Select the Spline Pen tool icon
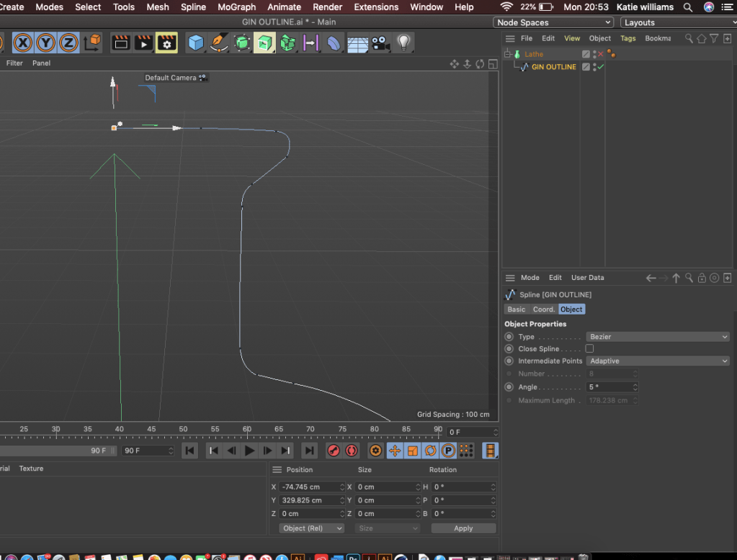 pos(219,43)
